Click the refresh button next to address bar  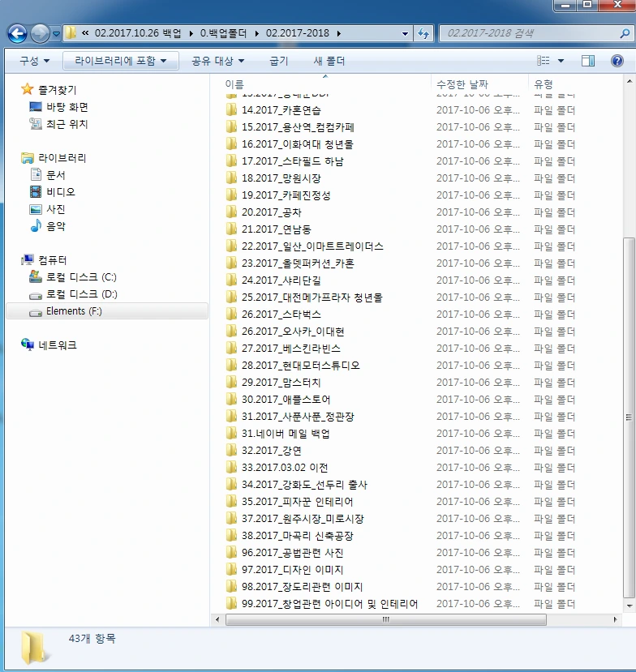(423, 33)
